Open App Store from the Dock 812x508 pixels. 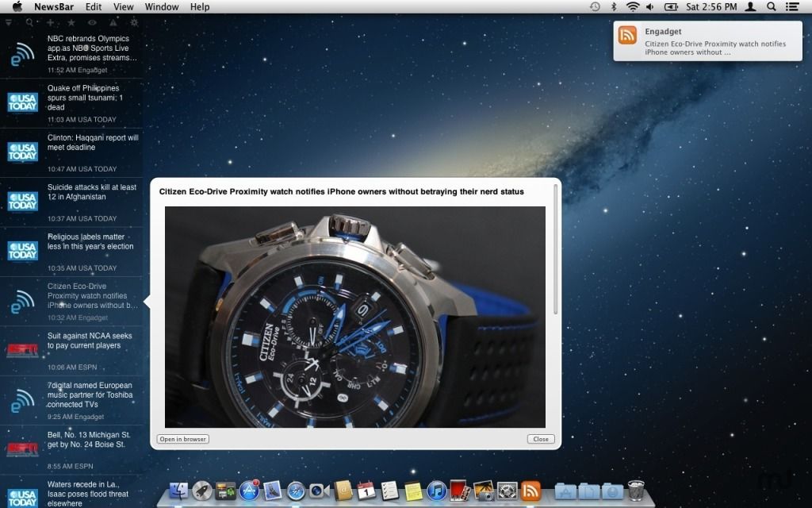(x=249, y=491)
